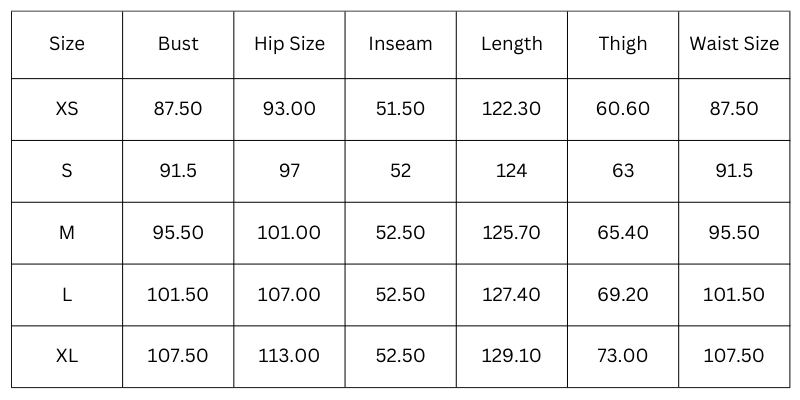Select S length value 124
This screenshot has height=400, width=800.
pyautogui.click(x=511, y=171)
